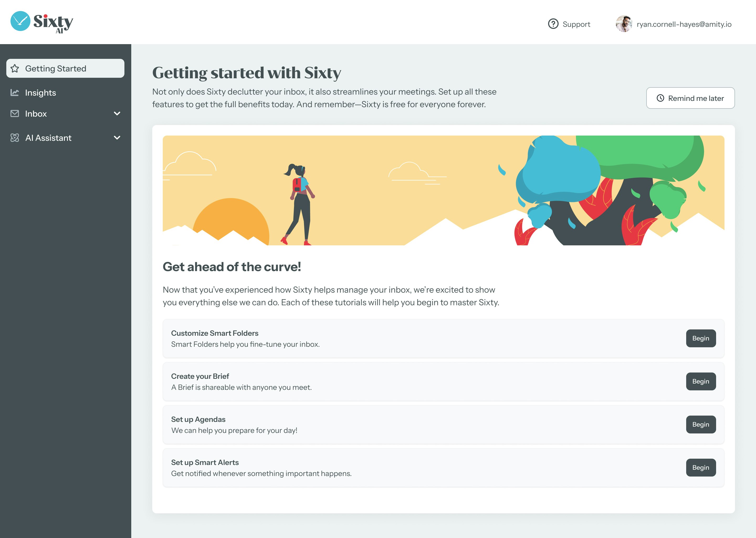The image size is (756, 538).
Task: Go to the Insights section
Action: pos(41,93)
